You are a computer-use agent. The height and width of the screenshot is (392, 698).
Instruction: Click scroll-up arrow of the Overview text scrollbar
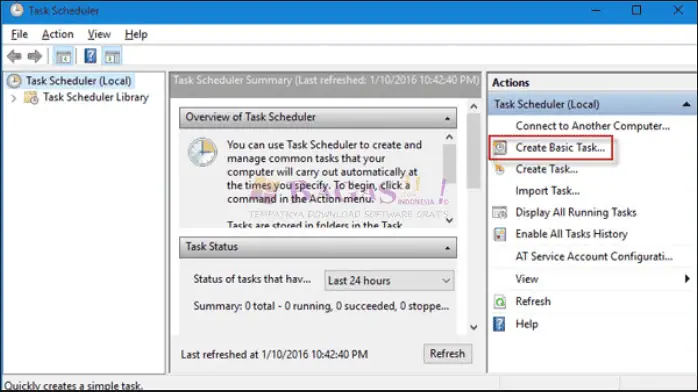pos(450,137)
